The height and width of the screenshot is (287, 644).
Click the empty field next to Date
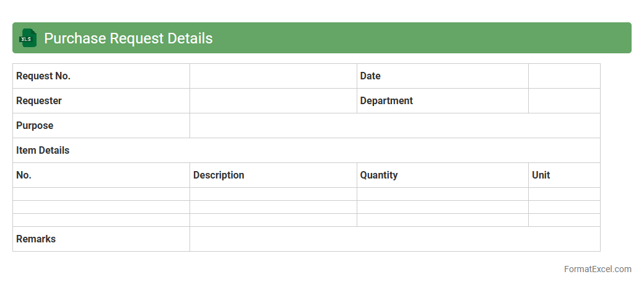click(563, 76)
